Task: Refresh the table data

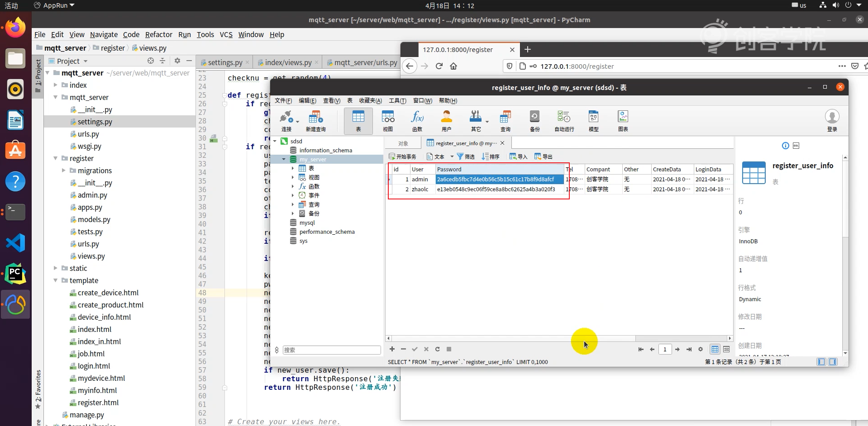Action: click(438, 349)
